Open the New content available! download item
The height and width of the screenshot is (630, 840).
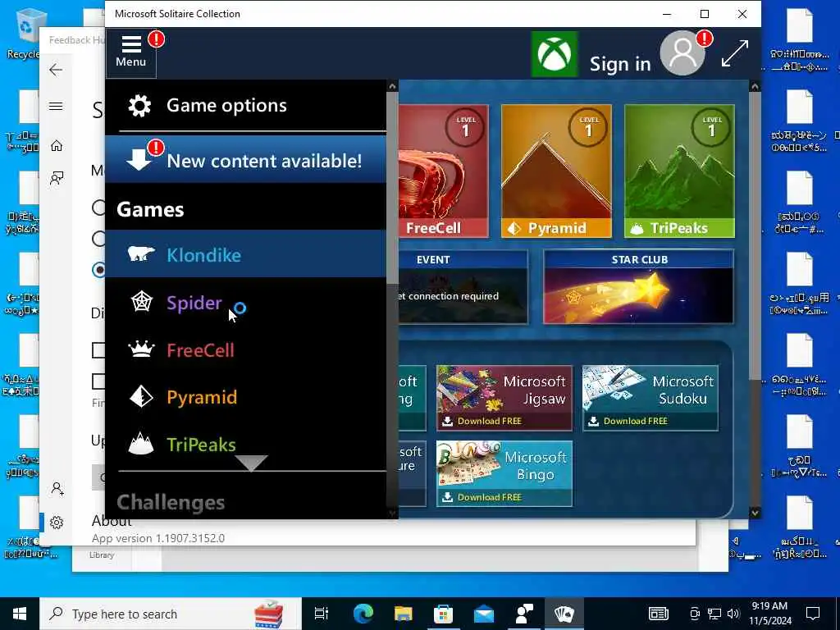coord(245,159)
